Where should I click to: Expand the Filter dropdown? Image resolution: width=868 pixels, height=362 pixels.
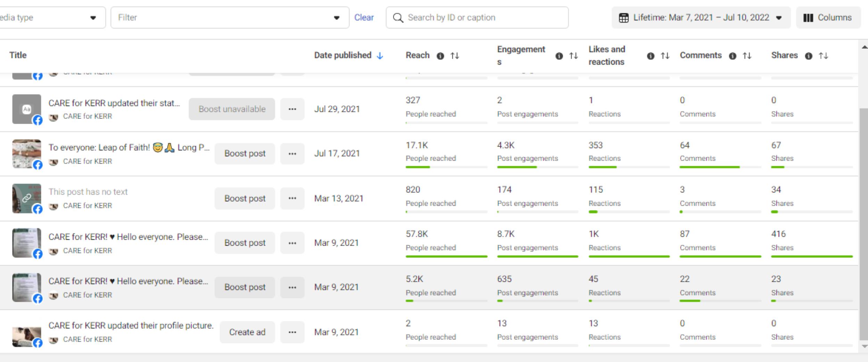click(x=229, y=17)
